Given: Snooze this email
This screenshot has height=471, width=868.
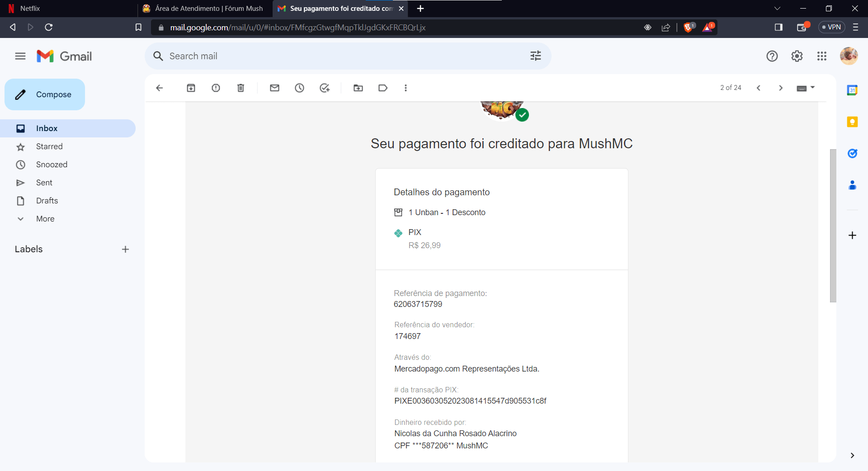Looking at the screenshot, I should click(299, 88).
